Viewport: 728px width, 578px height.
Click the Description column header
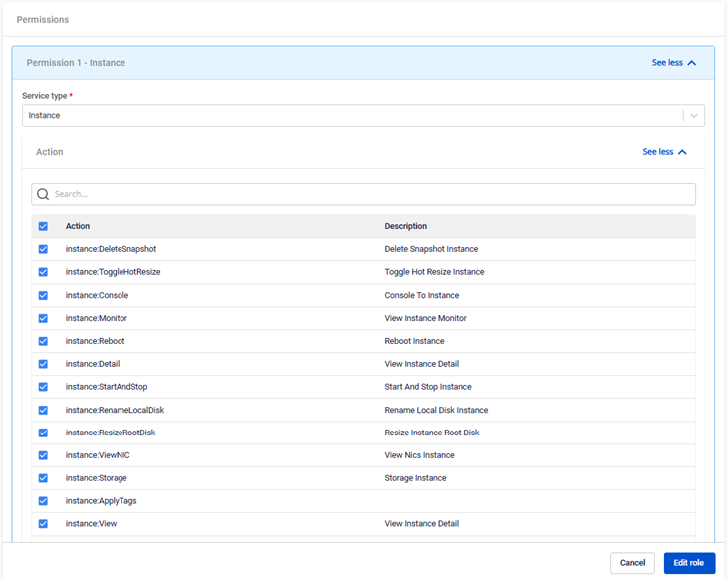406,226
